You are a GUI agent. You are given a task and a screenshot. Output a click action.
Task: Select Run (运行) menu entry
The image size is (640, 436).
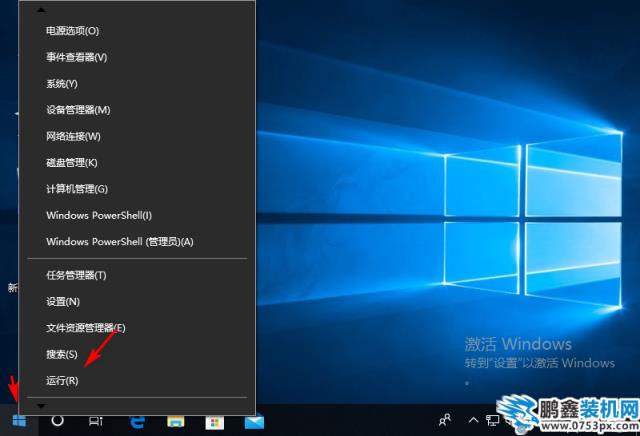pos(137,380)
